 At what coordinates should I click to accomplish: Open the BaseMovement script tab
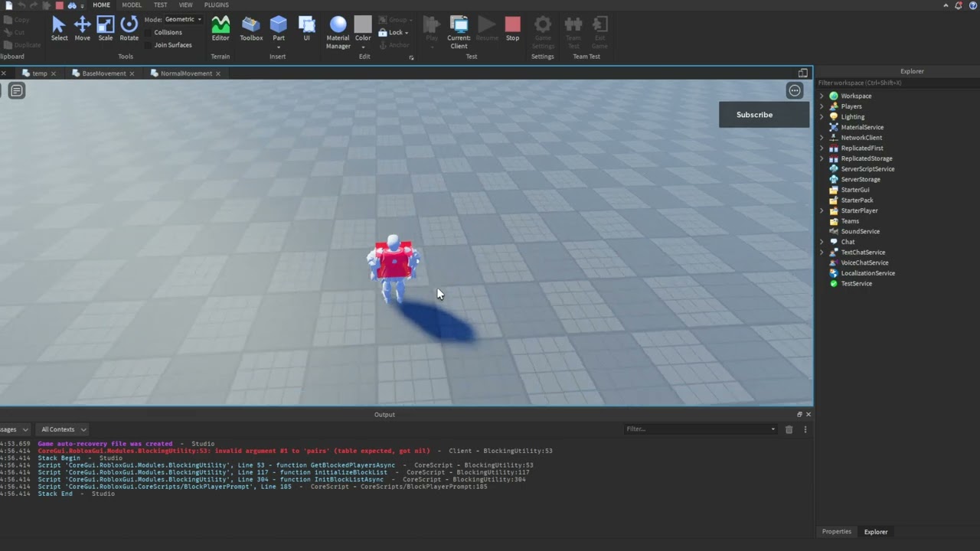tap(103, 73)
